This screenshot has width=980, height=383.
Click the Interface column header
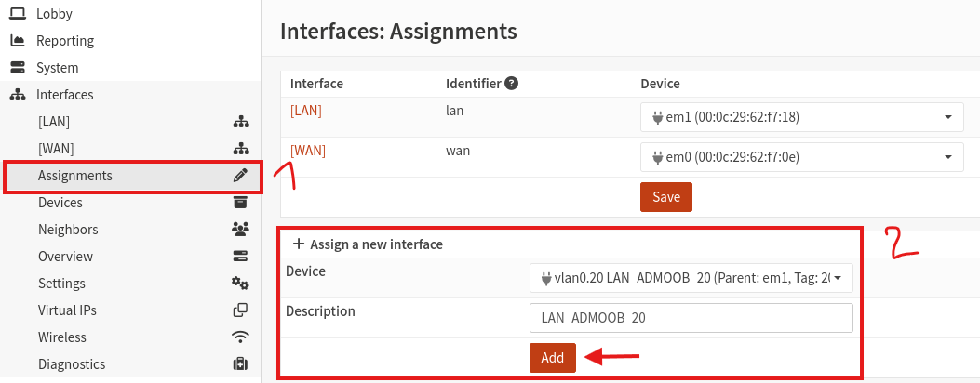click(x=316, y=83)
